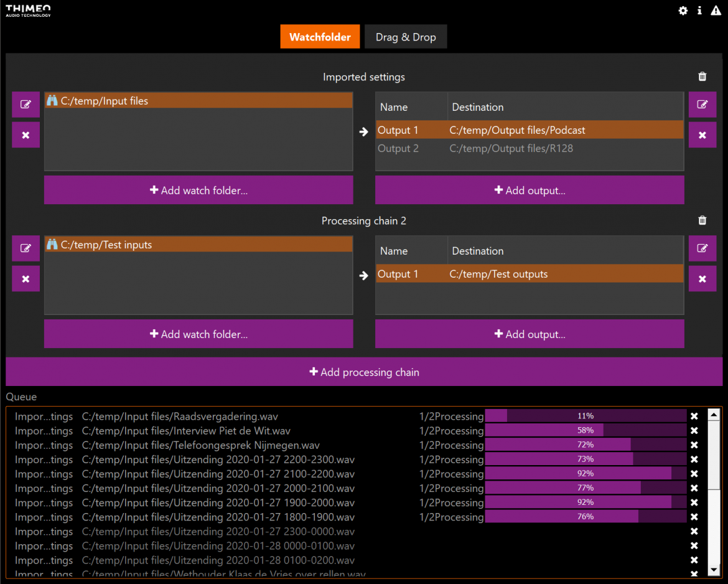This screenshot has width=728, height=584.
Task: Add output to Processing chain 2
Action: pyautogui.click(x=530, y=334)
